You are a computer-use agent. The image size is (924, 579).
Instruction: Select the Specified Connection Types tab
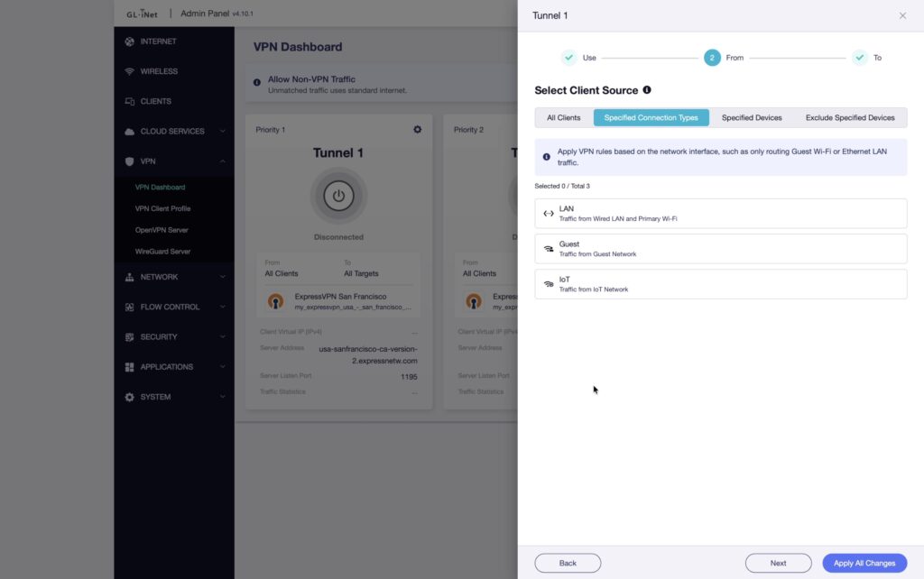pyautogui.click(x=651, y=118)
